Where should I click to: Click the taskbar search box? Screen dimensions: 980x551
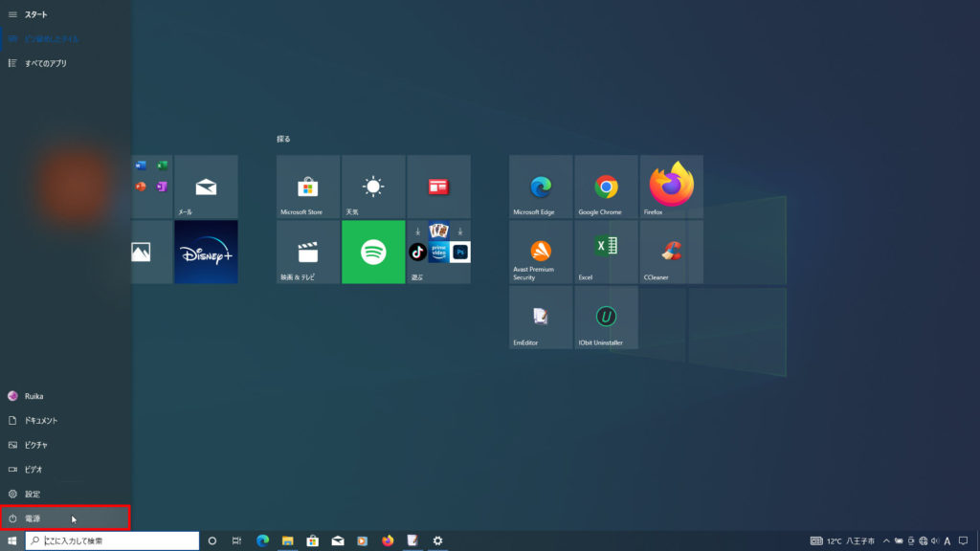(113, 540)
